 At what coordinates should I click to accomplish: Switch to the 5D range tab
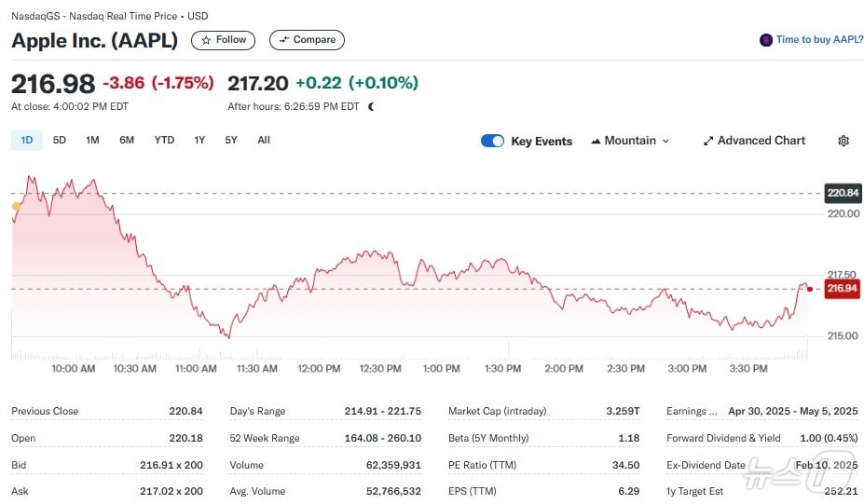click(60, 140)
